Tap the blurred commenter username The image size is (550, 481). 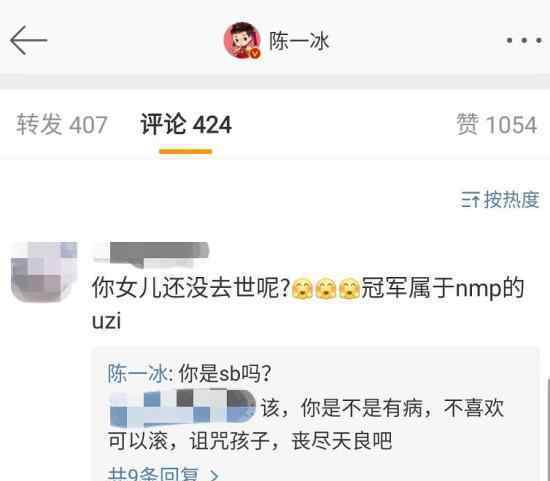coord(152,254)
